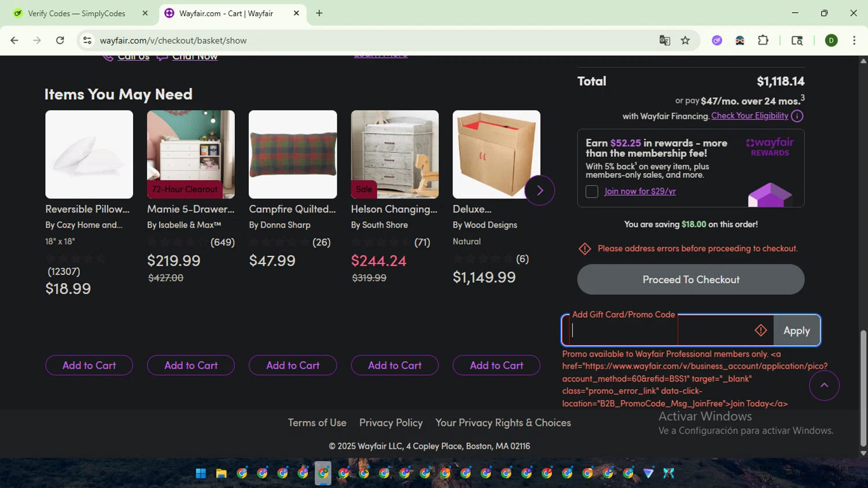
Task: Bookmark this page with the star icon
Action: 686,41
